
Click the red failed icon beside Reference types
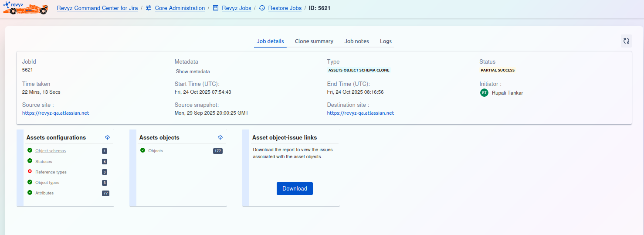click(x=30, y=172)
